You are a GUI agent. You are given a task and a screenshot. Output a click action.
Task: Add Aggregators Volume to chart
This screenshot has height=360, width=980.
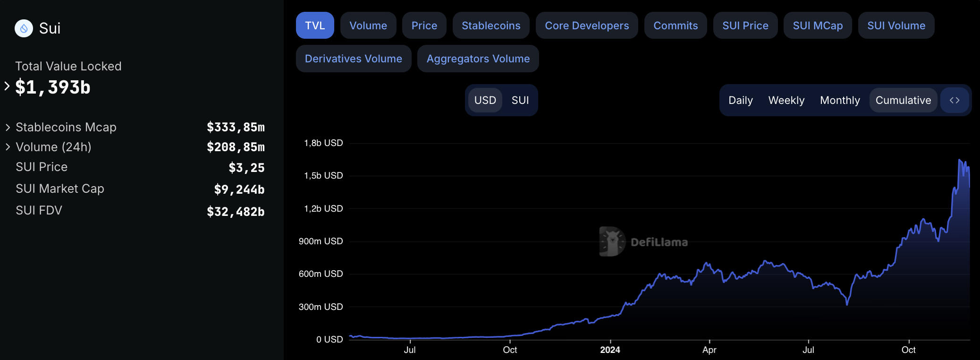point(478,59)
